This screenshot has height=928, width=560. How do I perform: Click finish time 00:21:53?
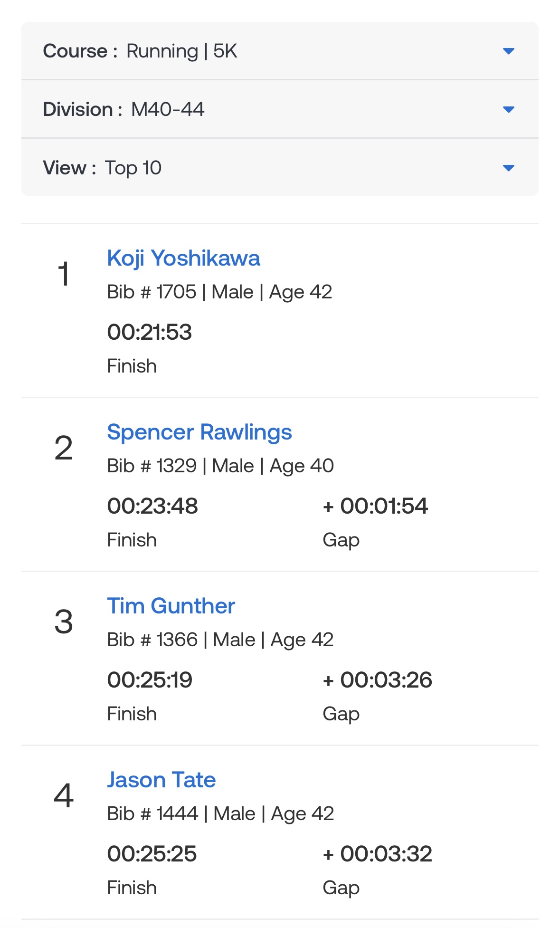[x=150, y=332]
